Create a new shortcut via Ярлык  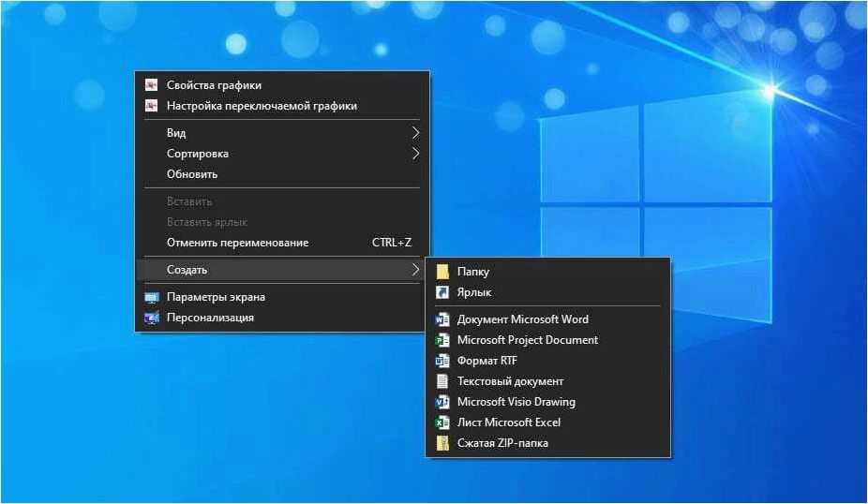pyautogui.click(x=548, y=292)
